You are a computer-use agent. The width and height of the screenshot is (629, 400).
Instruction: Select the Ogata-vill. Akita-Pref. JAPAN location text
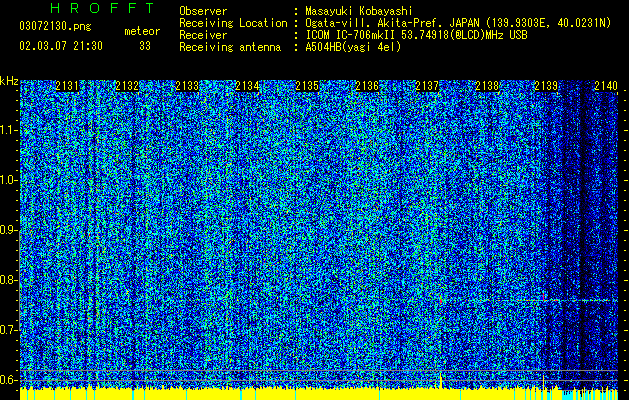coord(458,23)
